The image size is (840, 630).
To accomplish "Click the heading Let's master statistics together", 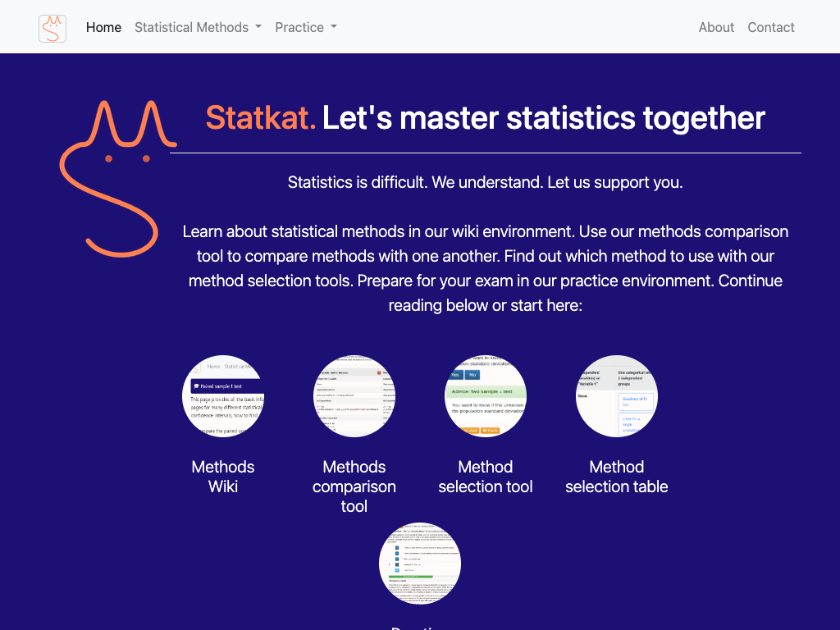I will coord(543,118).
